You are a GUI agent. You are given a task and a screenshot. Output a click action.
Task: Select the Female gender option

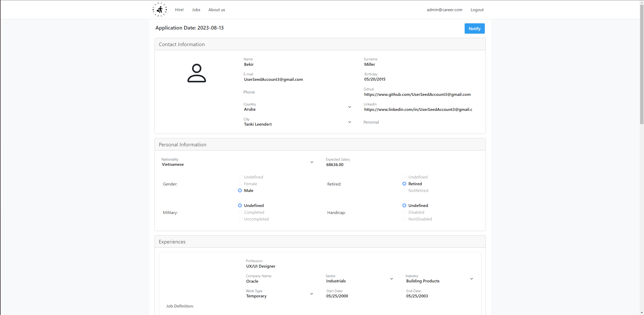[x=240, y=184]
